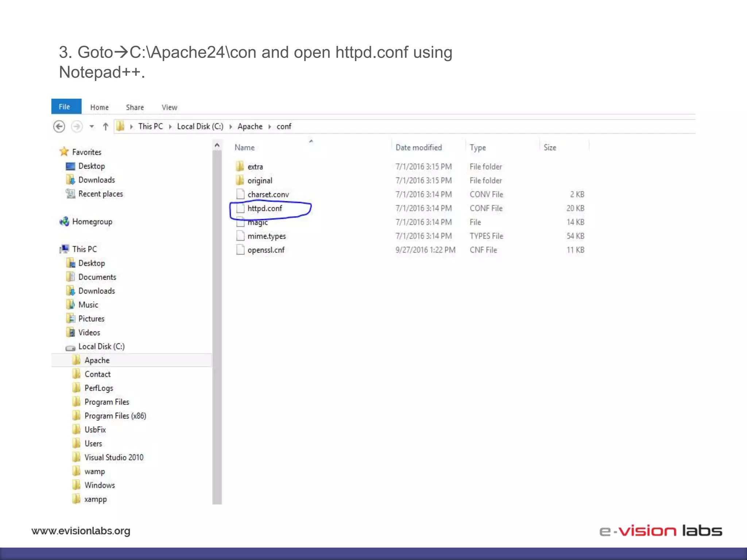Select the charset.conv file icon
Screen dimensions: 747x560
click(240, 194)
